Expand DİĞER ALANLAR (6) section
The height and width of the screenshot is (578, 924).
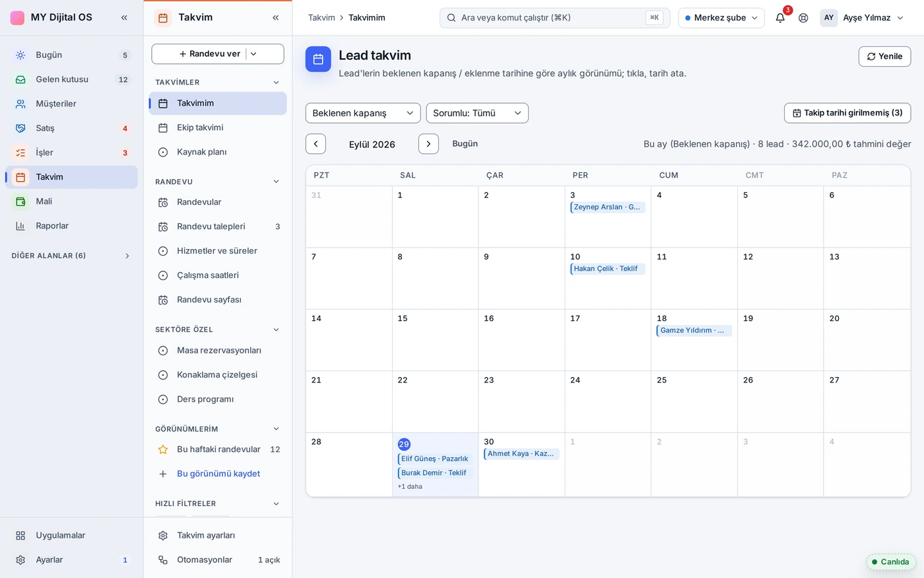point(127,256)
